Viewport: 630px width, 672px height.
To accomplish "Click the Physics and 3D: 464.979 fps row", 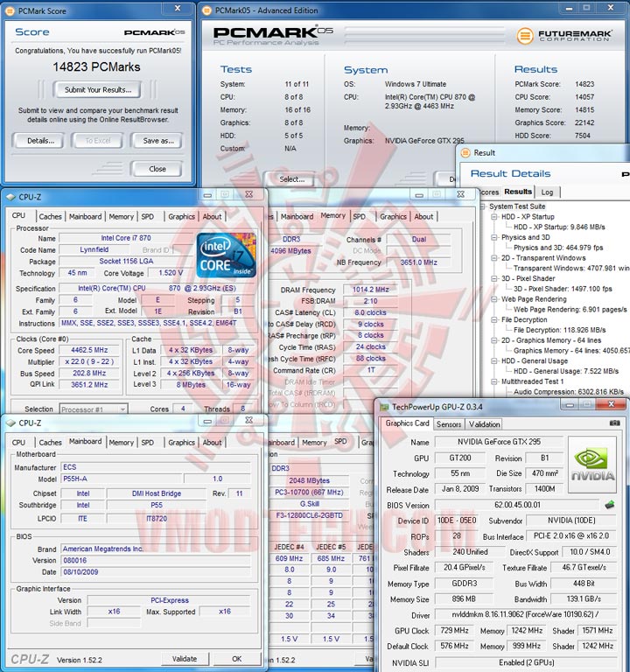I will (558, 248).
